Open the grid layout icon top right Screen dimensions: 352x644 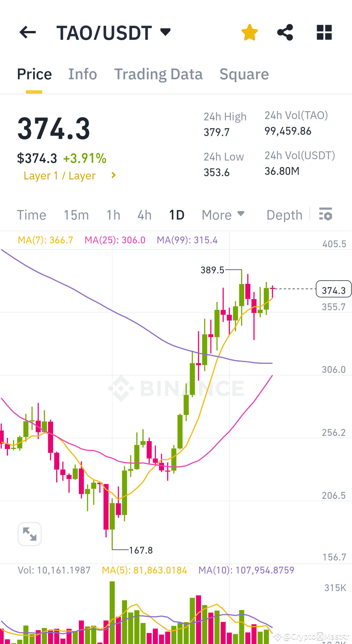tap(324, 32)
